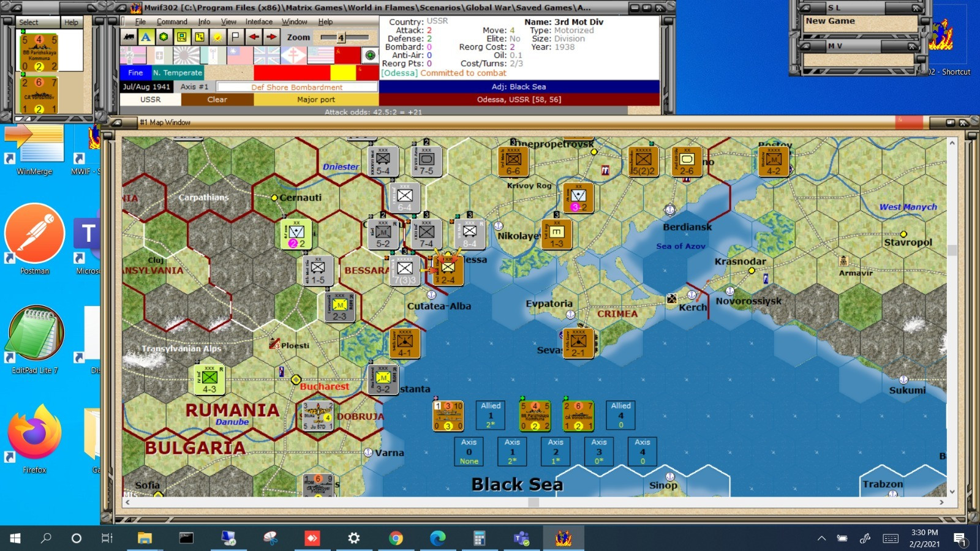Click the Axis 3 sea box section
This screenshot has height=551, width=980.
click(x=599, y=451)
